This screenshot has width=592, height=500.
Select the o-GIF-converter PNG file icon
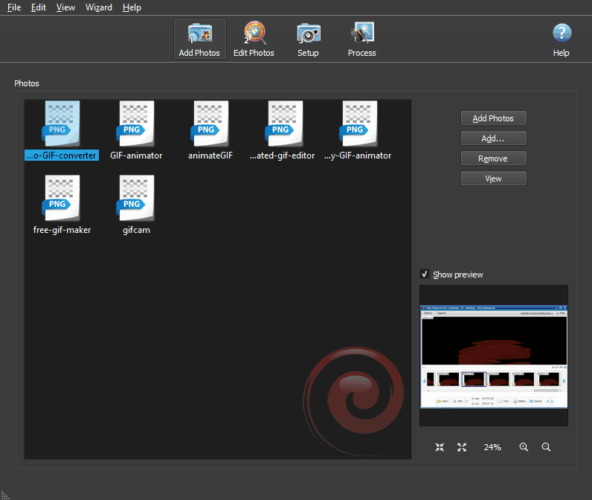61,123
